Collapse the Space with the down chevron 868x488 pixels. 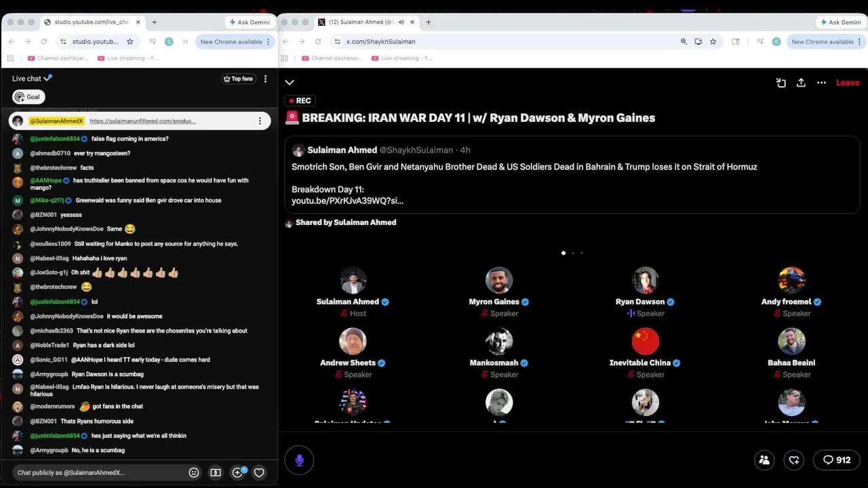click(290, 83)
